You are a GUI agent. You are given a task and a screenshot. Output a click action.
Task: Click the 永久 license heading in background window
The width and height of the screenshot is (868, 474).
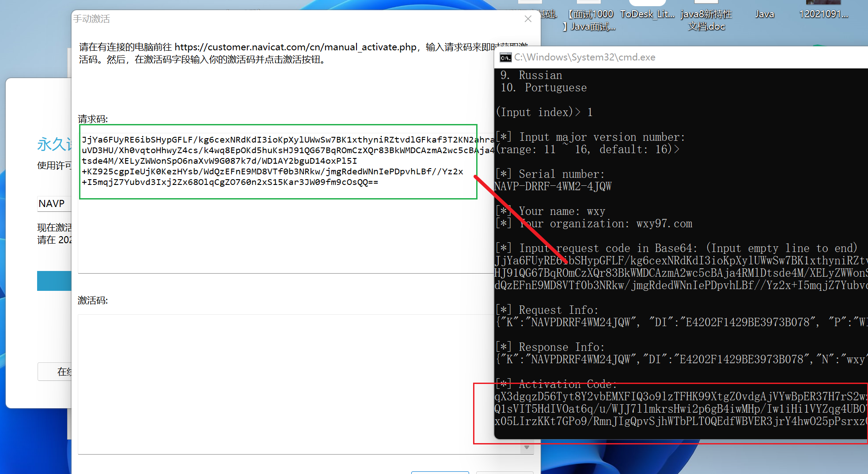53,144
